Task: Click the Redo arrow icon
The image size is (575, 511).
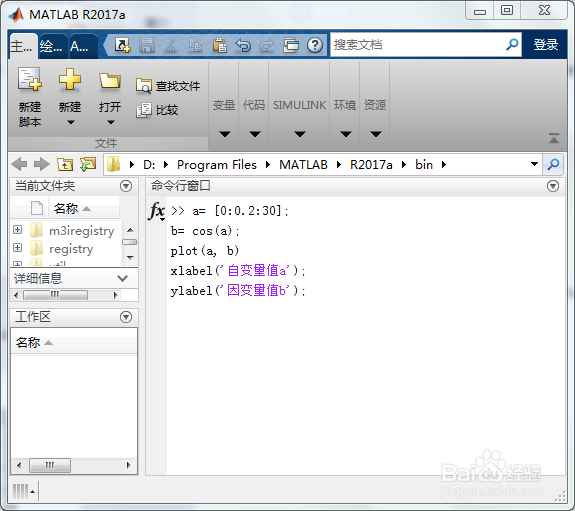Action: (267, 45)
